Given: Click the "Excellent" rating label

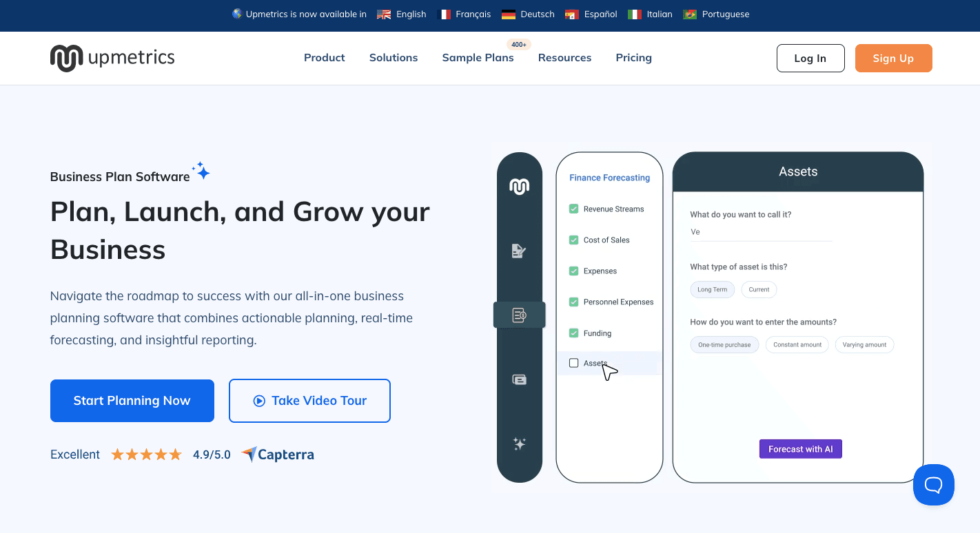Looking at the screenshot, I should tap(75, 454).
